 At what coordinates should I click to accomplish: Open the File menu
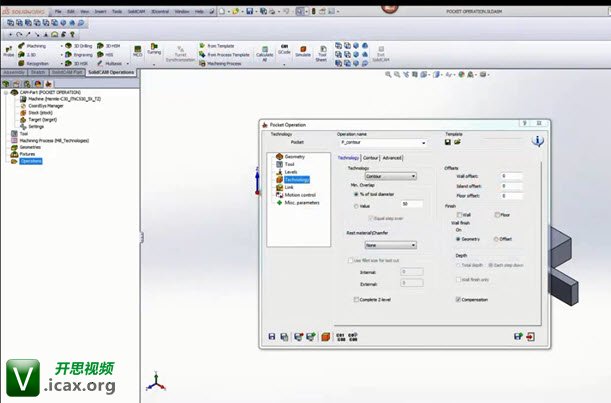tap(58, 12)
